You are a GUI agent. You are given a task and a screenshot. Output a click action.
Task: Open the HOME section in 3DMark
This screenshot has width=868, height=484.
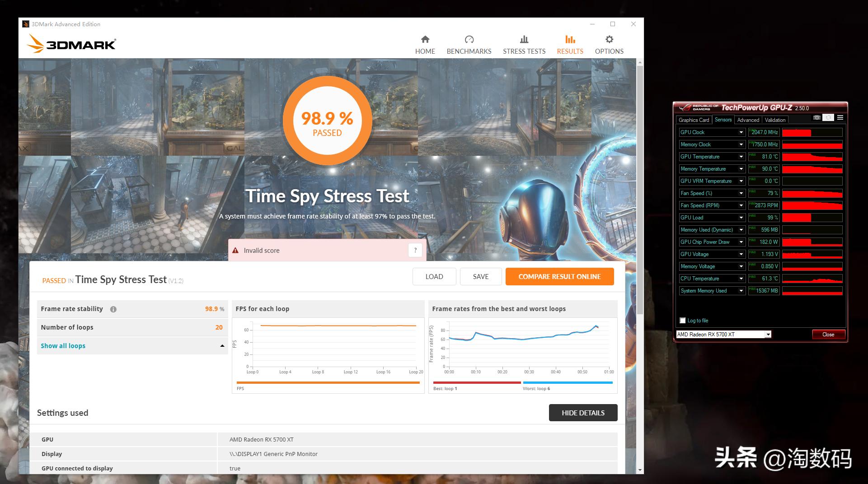[x=425, y=45]
